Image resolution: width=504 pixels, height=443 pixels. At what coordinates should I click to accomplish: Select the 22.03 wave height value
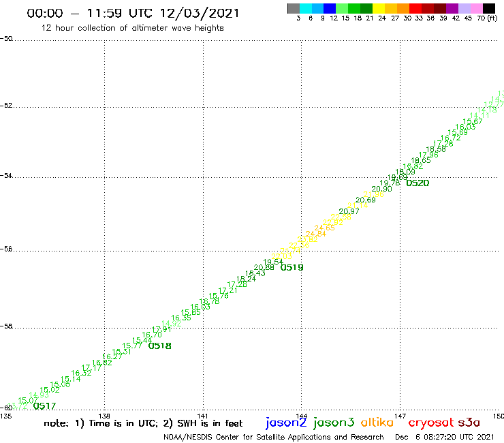point(281,256)
